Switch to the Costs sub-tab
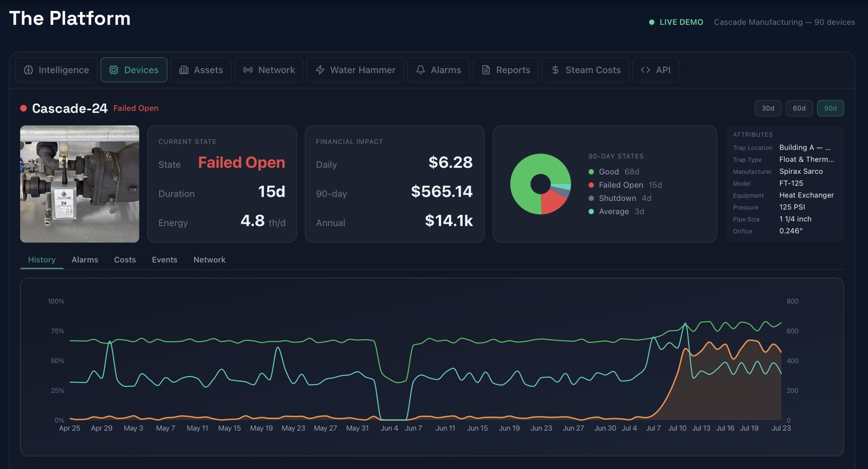This screenshot has width=868, height=469. click(x=125, y=260)
